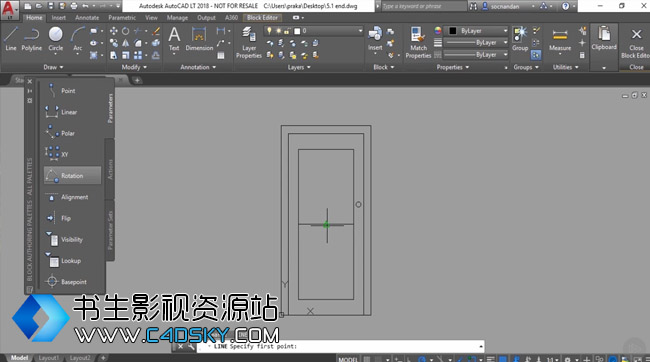Click the Basepoint parameter icon
650x362 pixels.
tap(52, 282)
